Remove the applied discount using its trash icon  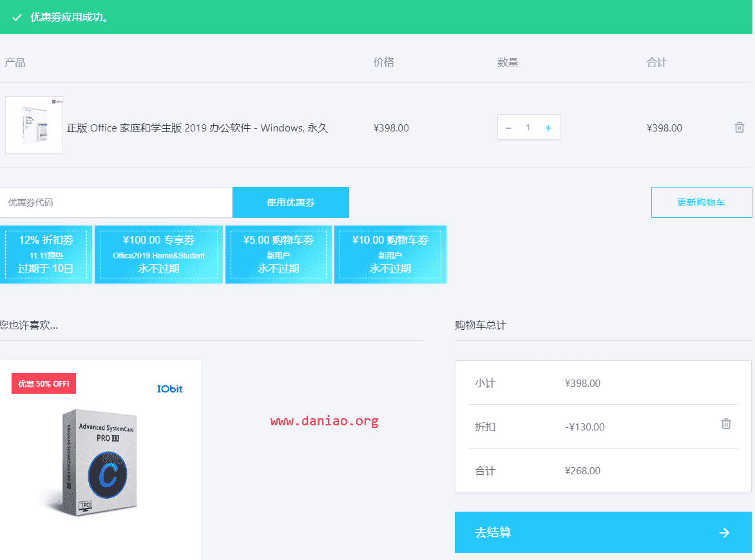click(726, 424)
